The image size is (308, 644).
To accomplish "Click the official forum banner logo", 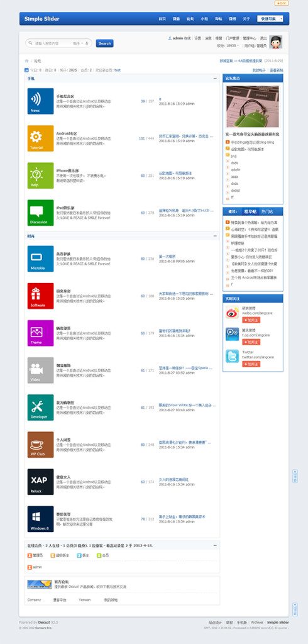I will pyautogui.click(x=40, y=584).
